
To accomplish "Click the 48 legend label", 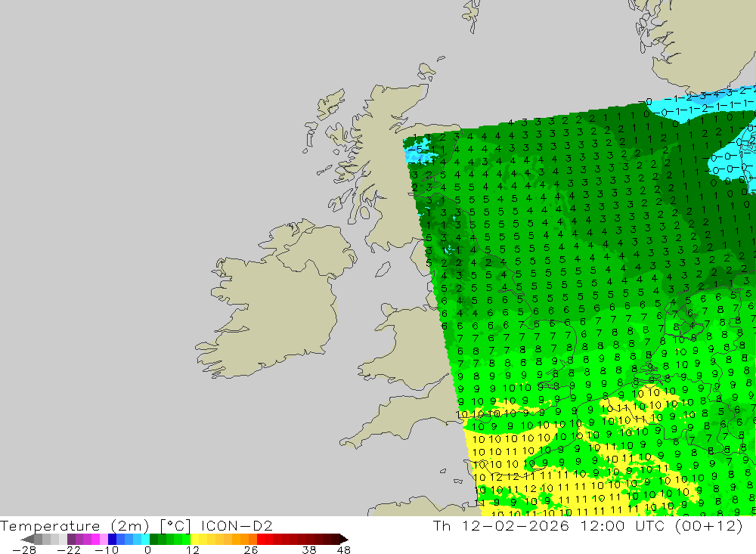I will (344, 550).
